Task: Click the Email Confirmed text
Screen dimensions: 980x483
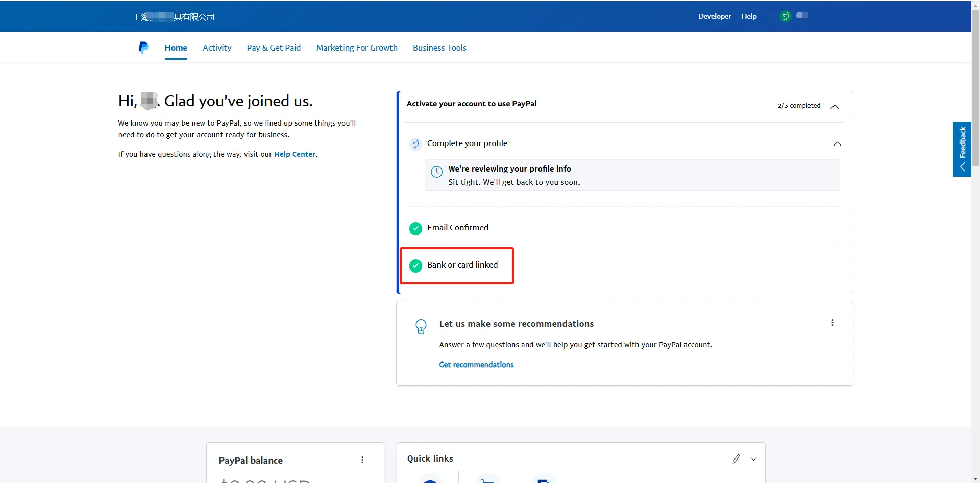Action: coord(458,228)
